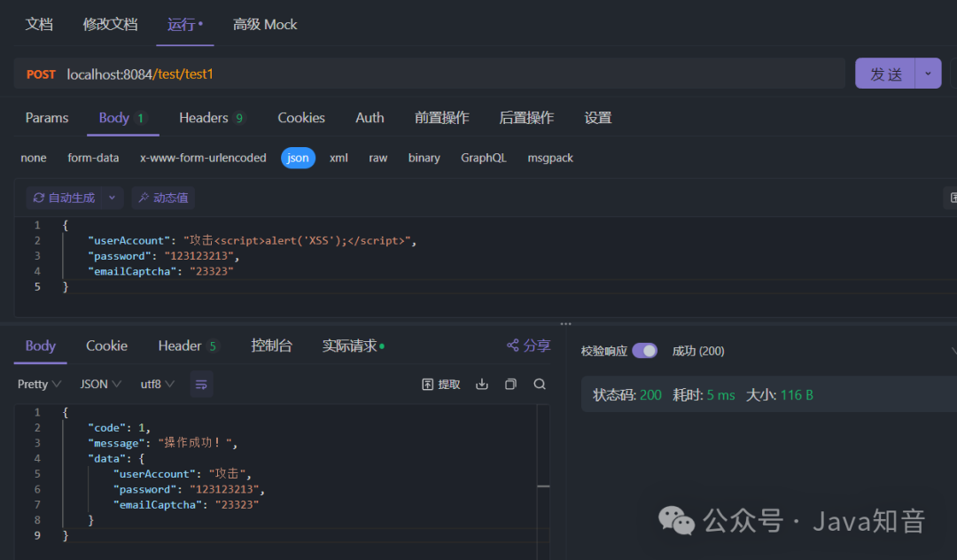Click the panel splitter dots handle
The height and width of the screenshot is (560, 957).
(565, 324)
